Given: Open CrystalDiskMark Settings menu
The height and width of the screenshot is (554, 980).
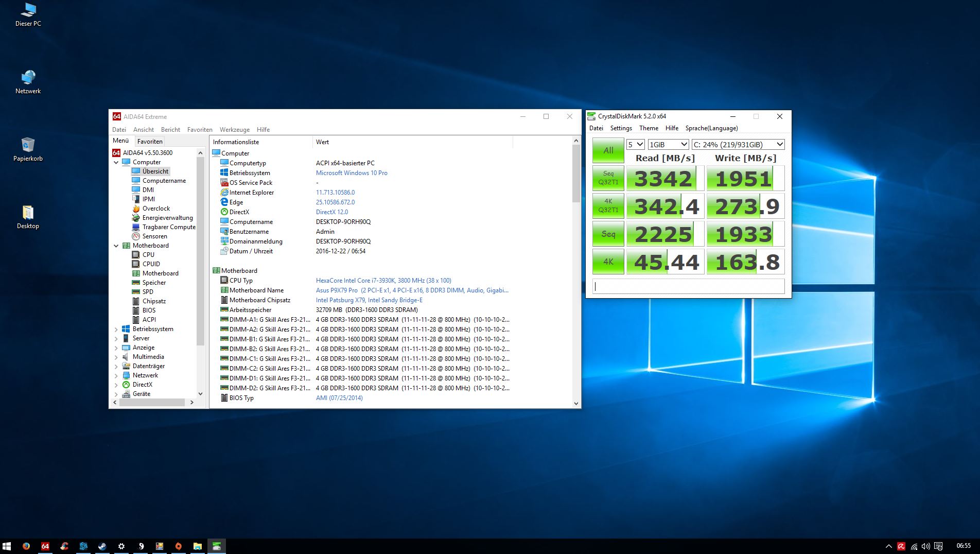Looking at the screenshot, I should pos(621,128).
